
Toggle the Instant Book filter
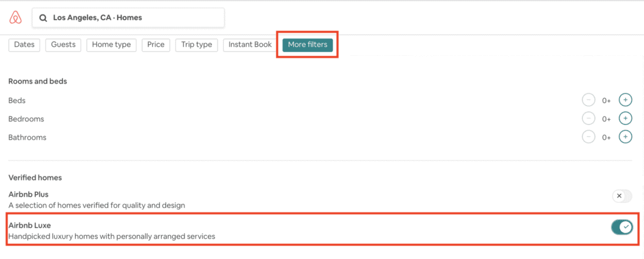[250, 45]
